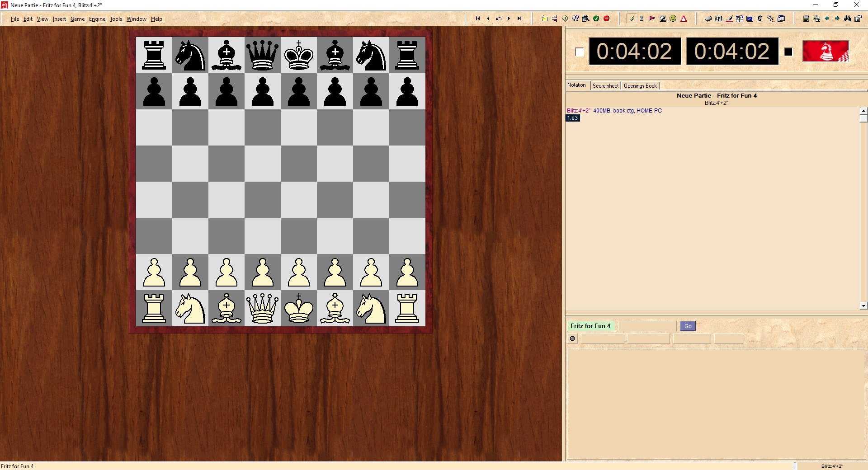
Task: Open the Engine menu
Action: [x=97, y=19]
